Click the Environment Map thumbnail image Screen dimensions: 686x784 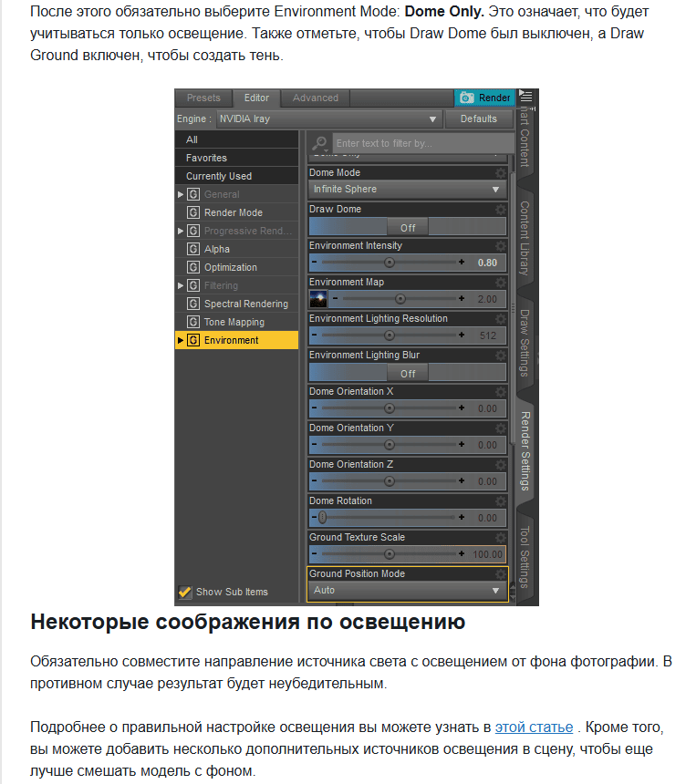pyautogui.click(x=318, y=299)
